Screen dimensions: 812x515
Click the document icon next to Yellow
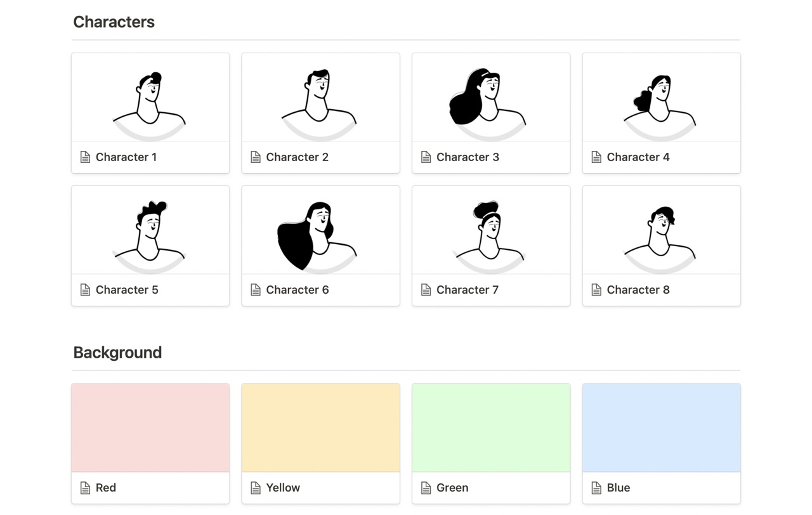point(256,488)
